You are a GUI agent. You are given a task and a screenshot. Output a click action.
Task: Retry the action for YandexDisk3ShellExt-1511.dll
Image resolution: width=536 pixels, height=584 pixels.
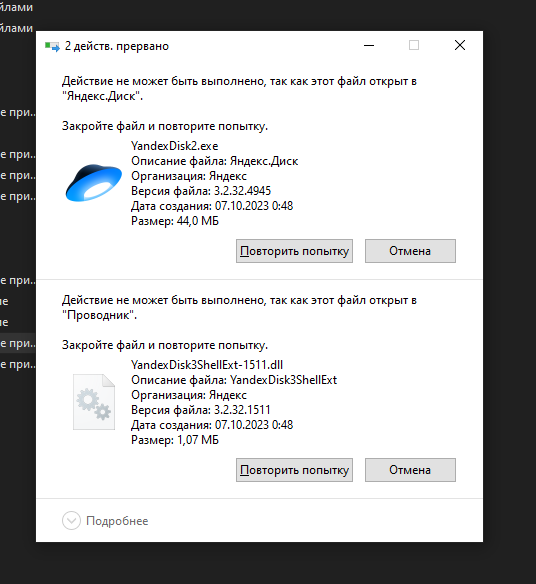click(294, 470)
